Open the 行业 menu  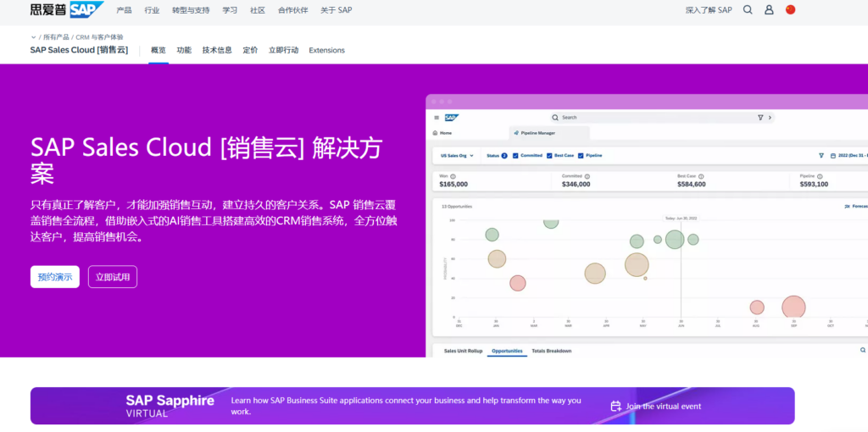[x=152, y=10]
